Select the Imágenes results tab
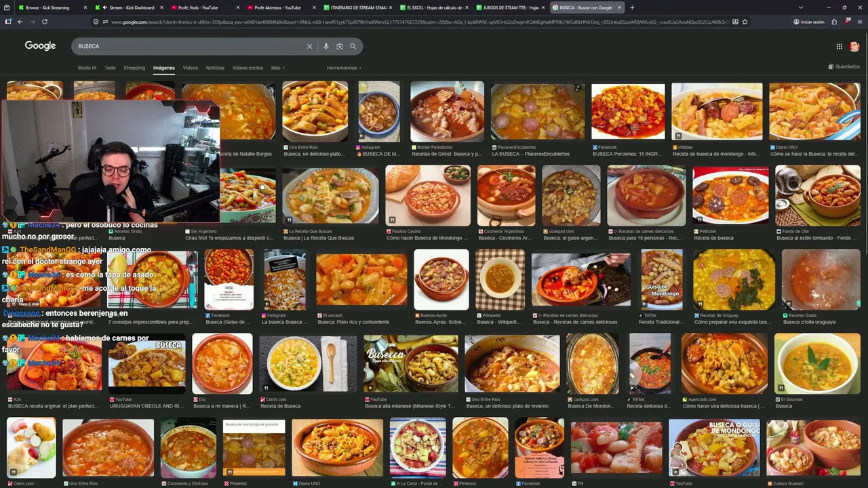 (x=164, y=68)
